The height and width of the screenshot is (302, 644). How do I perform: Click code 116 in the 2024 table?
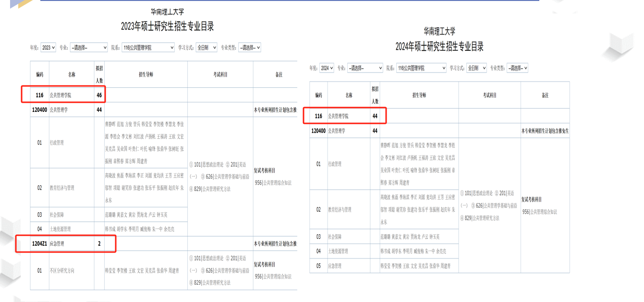(318, 116)
